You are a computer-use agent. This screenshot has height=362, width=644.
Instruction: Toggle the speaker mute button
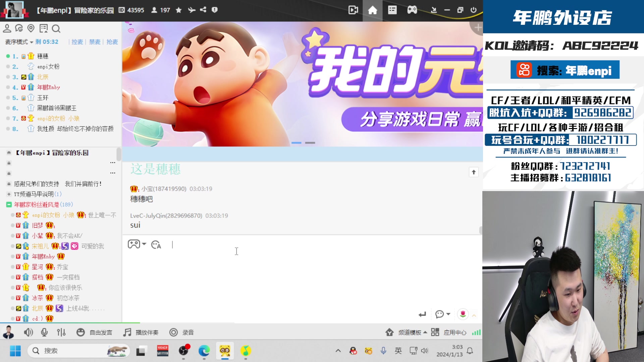pos(28,333)
